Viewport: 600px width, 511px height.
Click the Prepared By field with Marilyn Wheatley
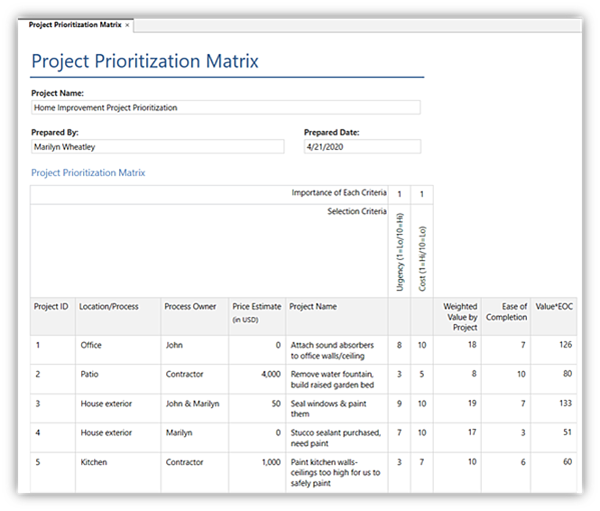pyautogui.click(x=158, y=147)
